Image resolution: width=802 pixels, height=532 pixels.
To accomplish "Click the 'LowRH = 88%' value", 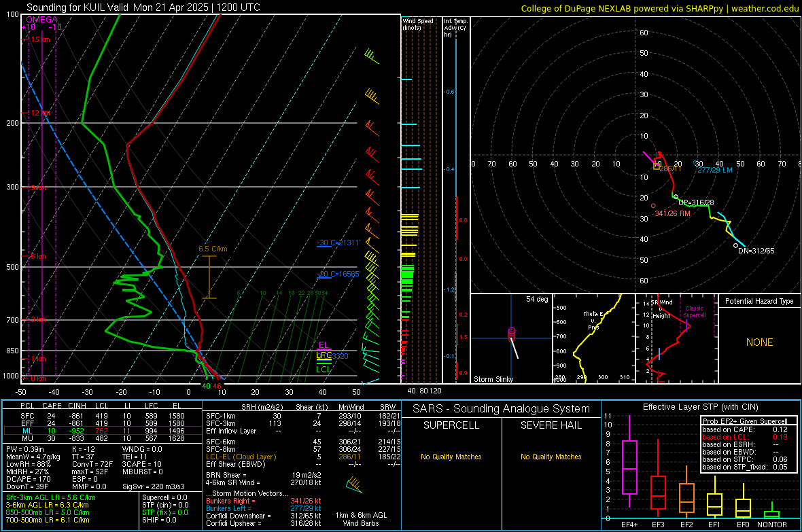I will pos(28,464).
